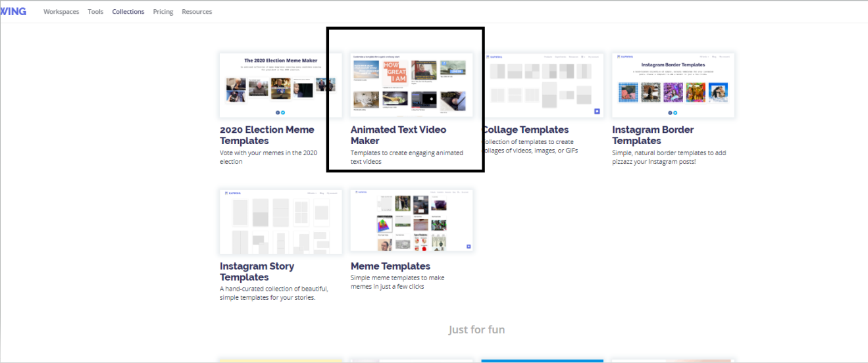The height and width of the screenshot is (363, 868).
Task: Open the Tools navigation item
Action: [95, 12]
